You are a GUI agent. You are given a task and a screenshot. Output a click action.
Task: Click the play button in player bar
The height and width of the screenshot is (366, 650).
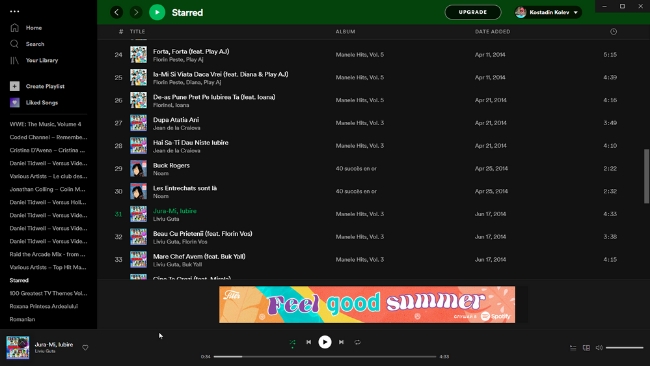click(325, 342)
